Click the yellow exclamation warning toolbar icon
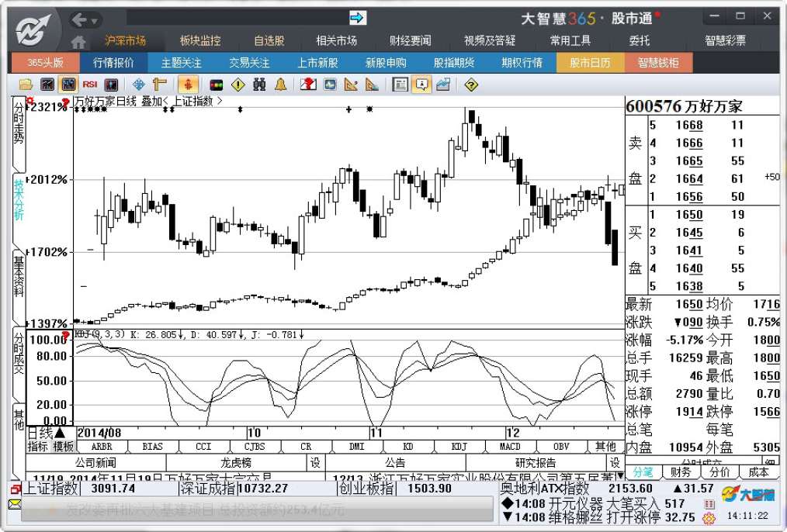This screenshot has width=787, height=532. [238, 85]
